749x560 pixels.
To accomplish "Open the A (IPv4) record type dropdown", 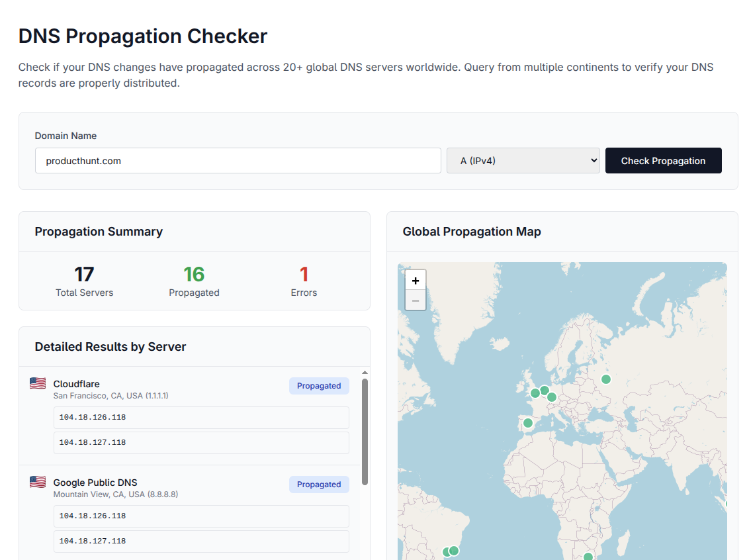I will coord(523,161).
